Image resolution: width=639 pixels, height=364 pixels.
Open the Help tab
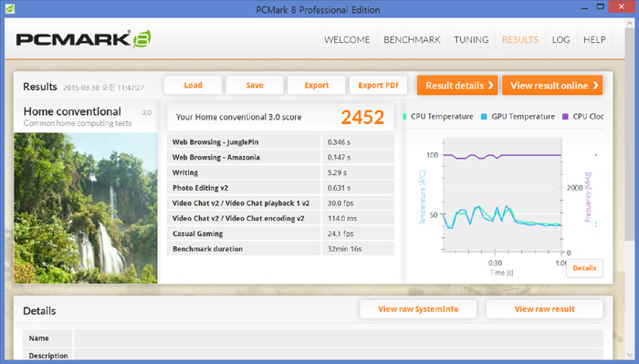click(594, 39)
